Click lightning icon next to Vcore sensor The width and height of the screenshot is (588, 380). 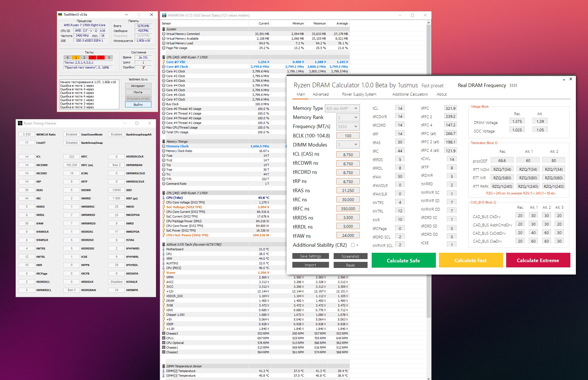tap(164, 273)
